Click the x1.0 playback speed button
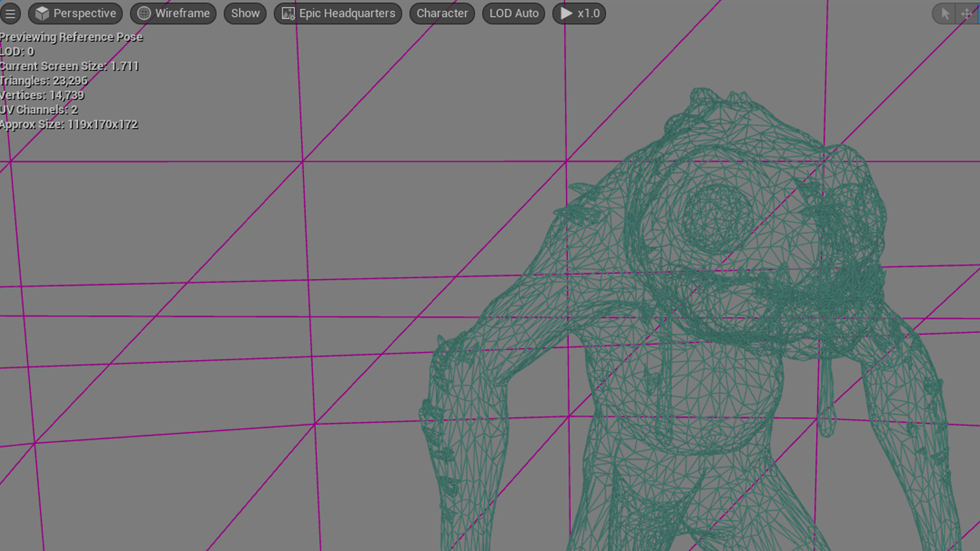The width and height of the screenshot is (980, 551). click(579, 14)
